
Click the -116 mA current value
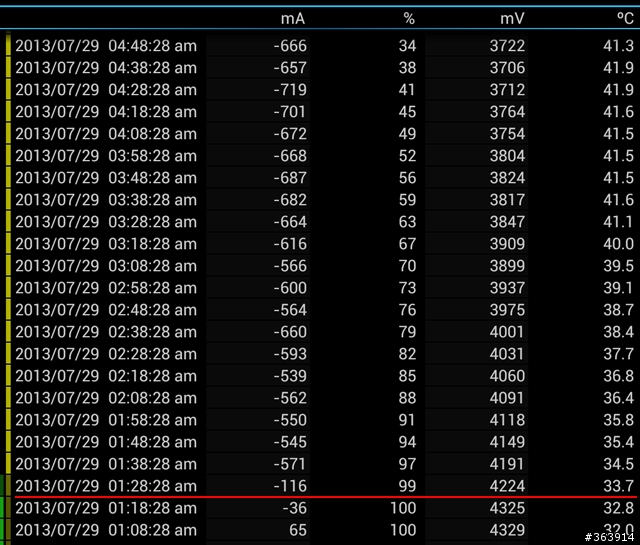(290, 486)
